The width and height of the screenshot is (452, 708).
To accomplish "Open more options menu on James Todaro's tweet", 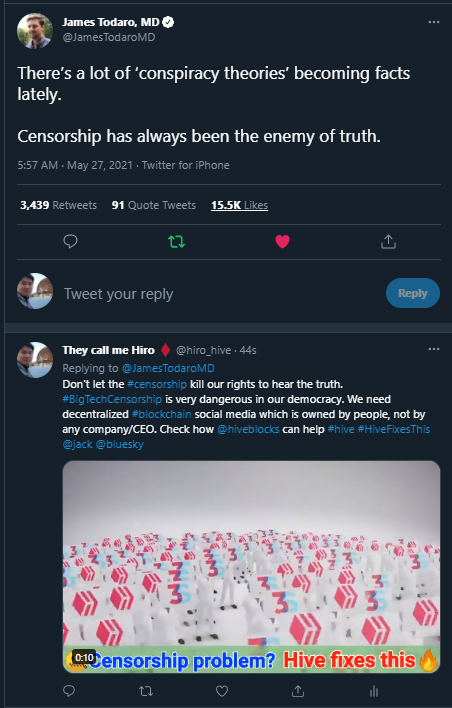I will 434,22.
